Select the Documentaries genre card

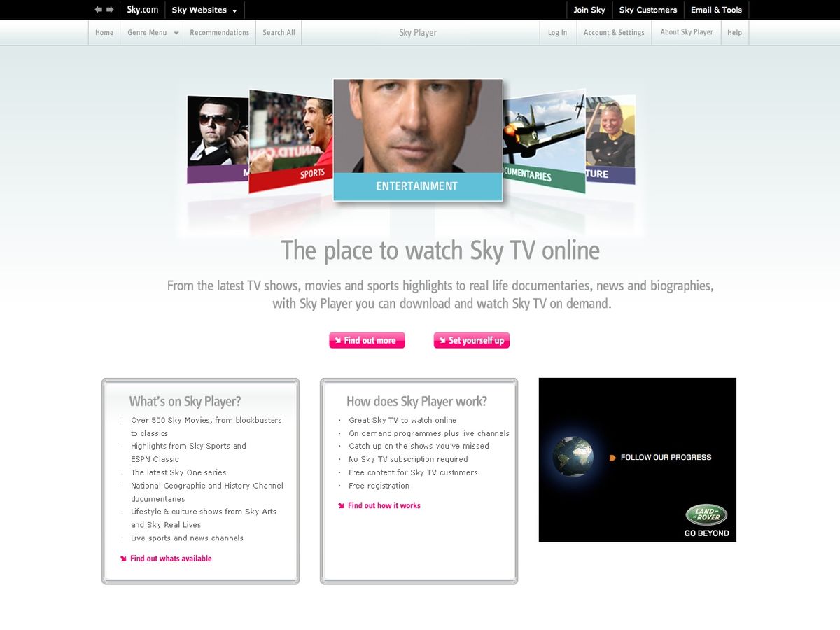click(545, 141)
